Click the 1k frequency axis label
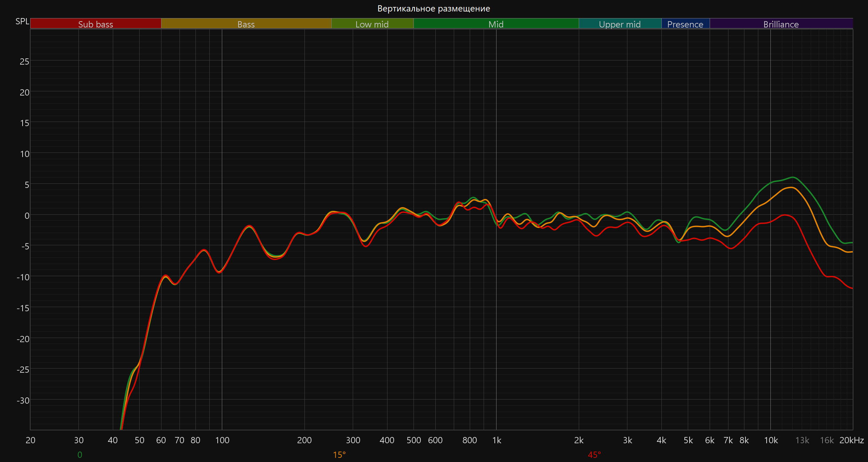 (496, 440)
